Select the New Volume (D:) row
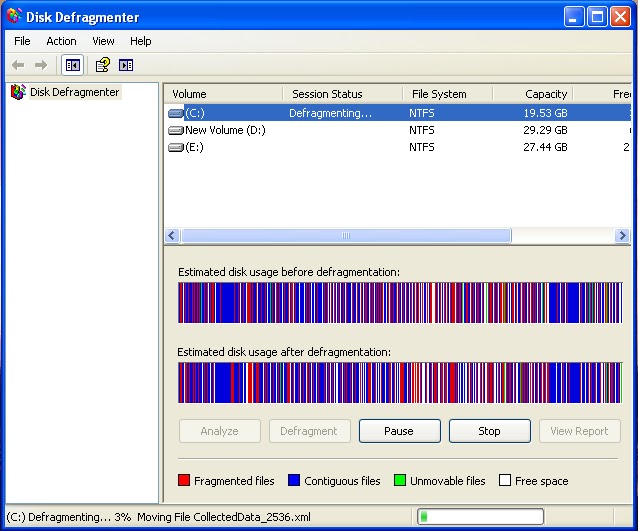This screenshot has width=638, height=531. pyautogui.click(x=398, y=130)
